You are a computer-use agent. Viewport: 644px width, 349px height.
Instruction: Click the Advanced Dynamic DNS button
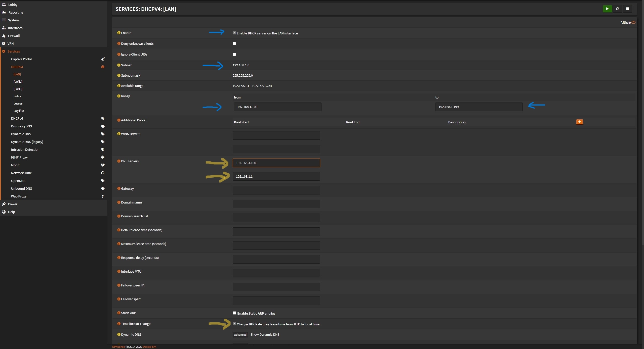(240, 335)
